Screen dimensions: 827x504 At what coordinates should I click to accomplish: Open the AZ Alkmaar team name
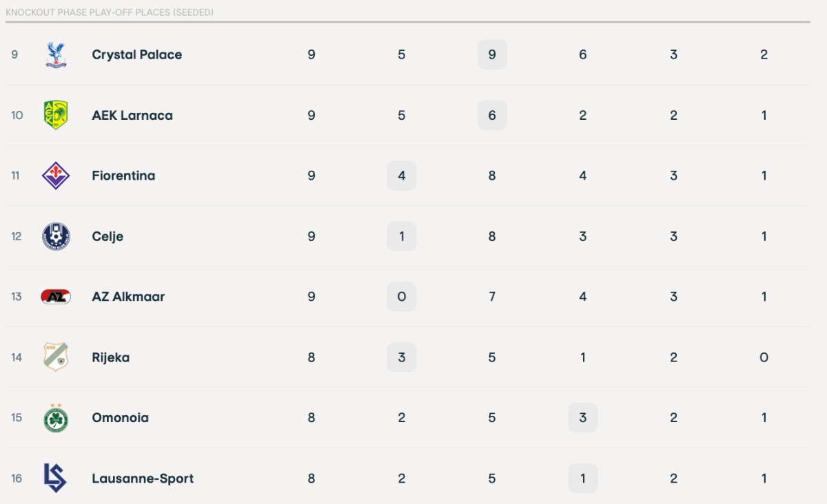(128, 297)
